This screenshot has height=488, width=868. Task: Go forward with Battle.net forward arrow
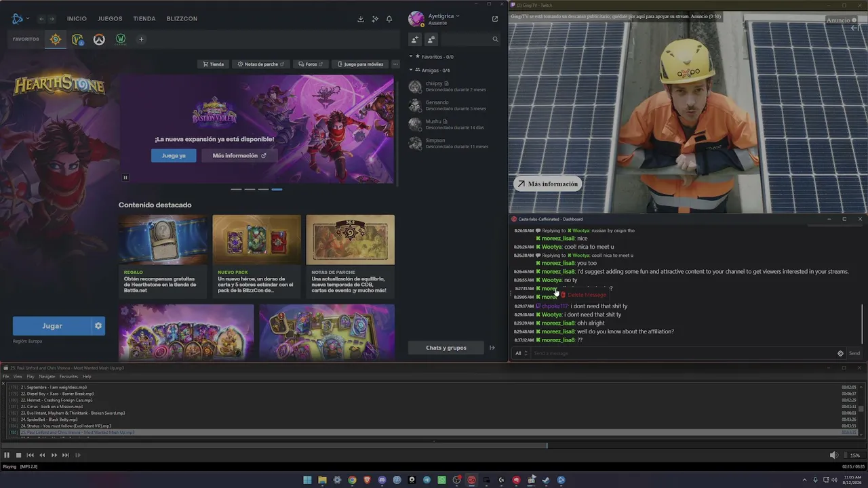click(x=53, y=19)
